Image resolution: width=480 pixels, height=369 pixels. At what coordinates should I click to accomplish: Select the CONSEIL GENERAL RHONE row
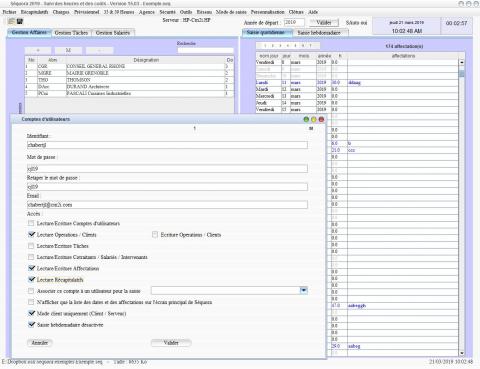129,66
